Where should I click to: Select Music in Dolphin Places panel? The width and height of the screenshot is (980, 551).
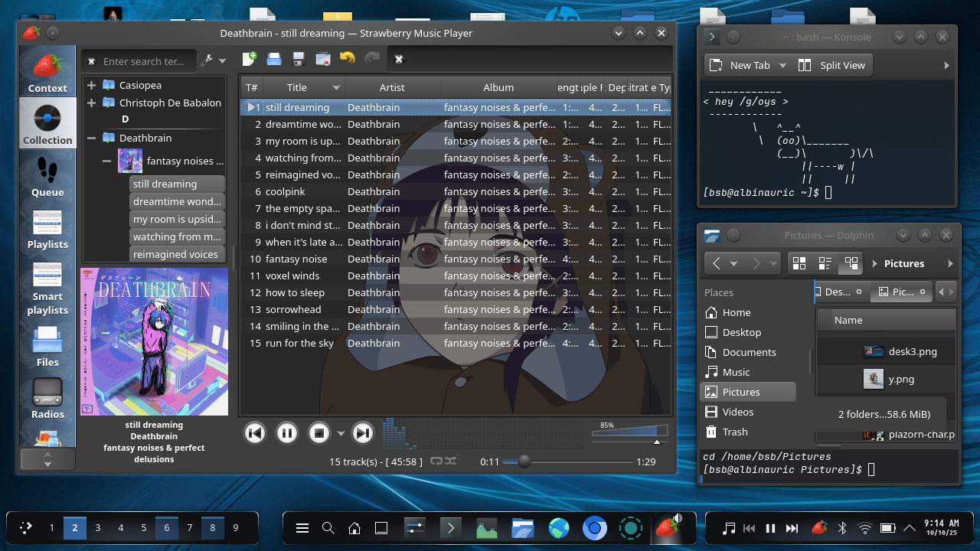pyautogui.click(x=736, y=372)
